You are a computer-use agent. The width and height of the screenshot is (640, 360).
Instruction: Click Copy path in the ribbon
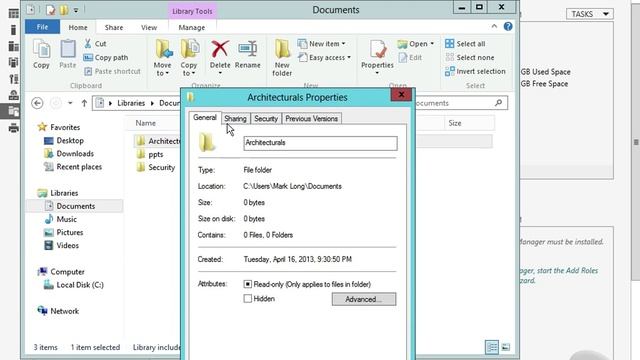[x=106, y=58]
